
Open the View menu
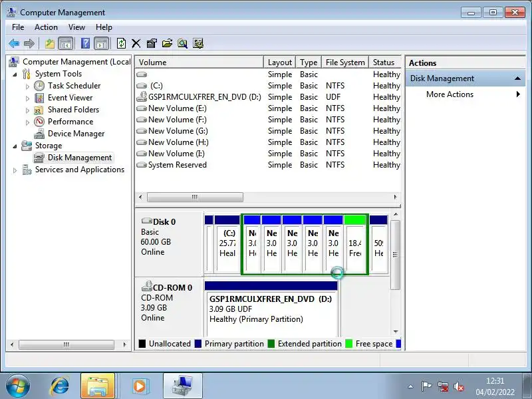point(76,27)
